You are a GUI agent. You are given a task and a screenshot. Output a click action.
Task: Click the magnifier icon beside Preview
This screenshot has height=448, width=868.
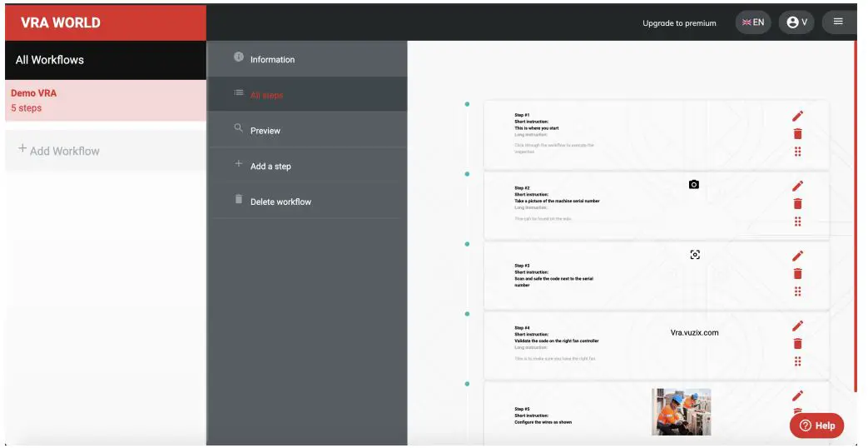(239, 128)
